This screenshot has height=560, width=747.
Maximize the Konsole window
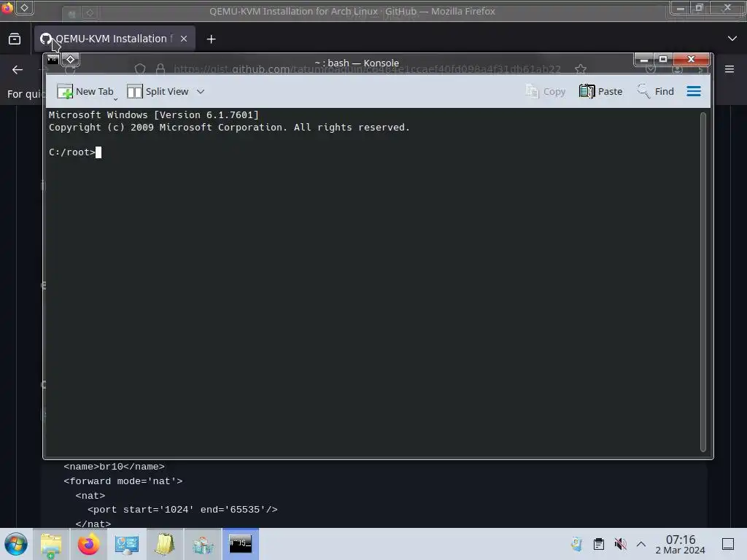click(662, 60)
